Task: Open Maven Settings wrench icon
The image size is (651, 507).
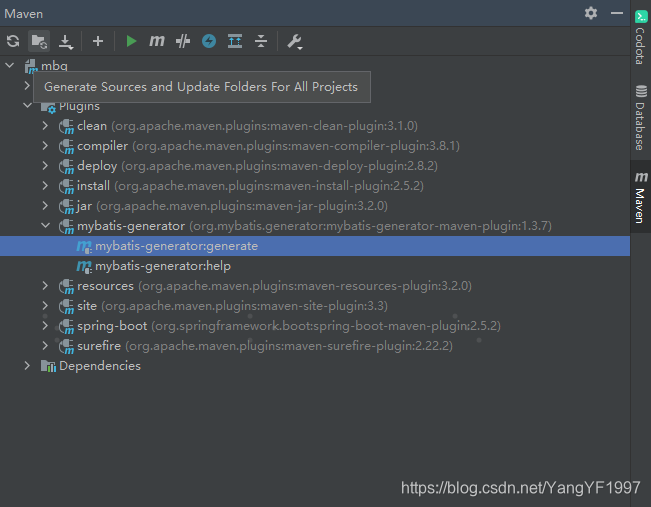Action: [295, 42]
